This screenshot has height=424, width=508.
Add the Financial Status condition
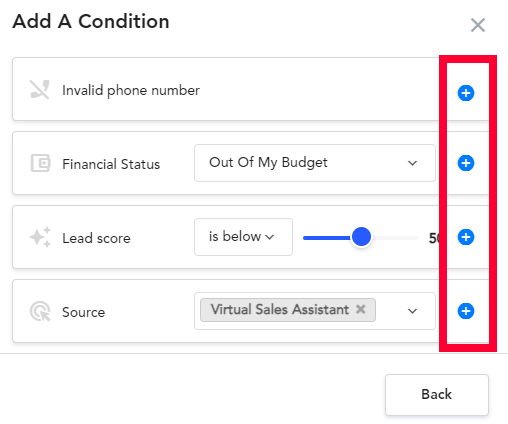466,163
